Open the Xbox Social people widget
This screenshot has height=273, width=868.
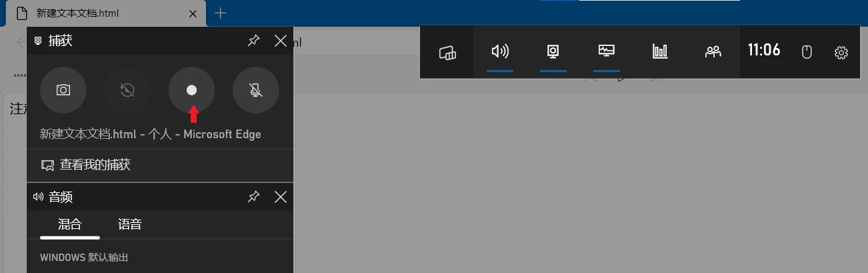(x=713, y=52)
